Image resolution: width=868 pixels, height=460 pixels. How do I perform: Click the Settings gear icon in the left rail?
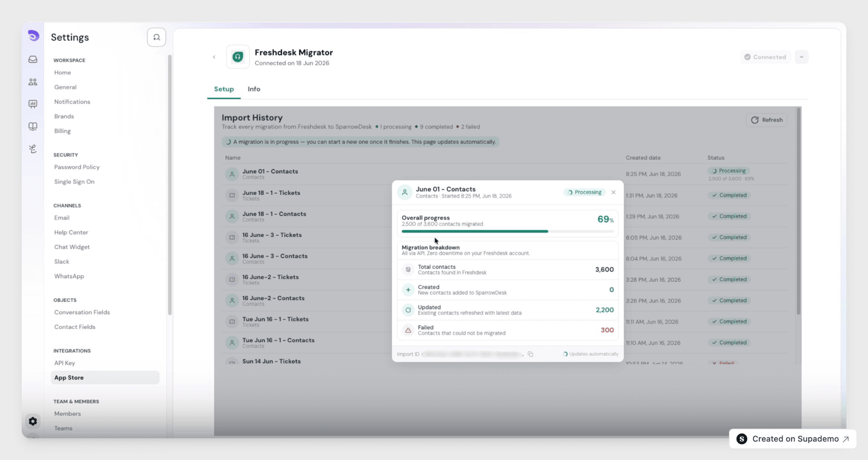tap(33, 421)
